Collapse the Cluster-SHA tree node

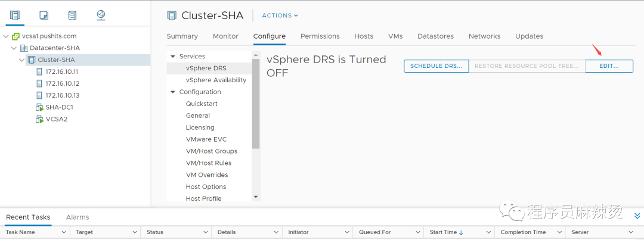22,60
